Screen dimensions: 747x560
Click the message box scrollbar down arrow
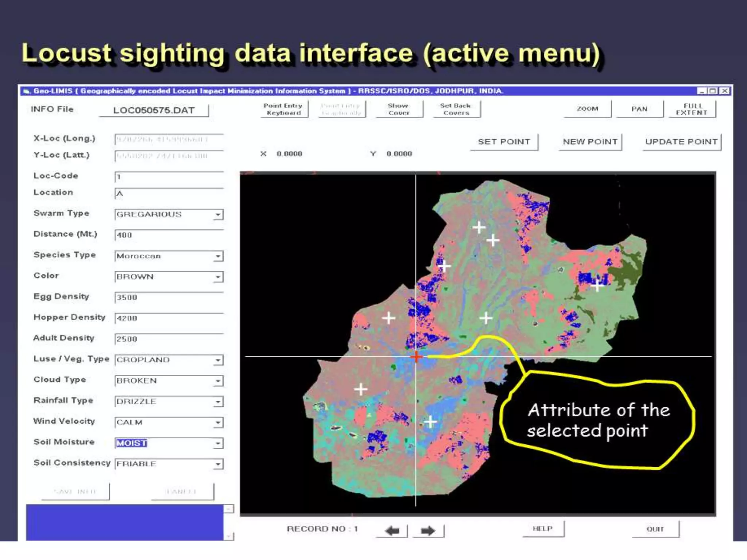tap(228, 536)
